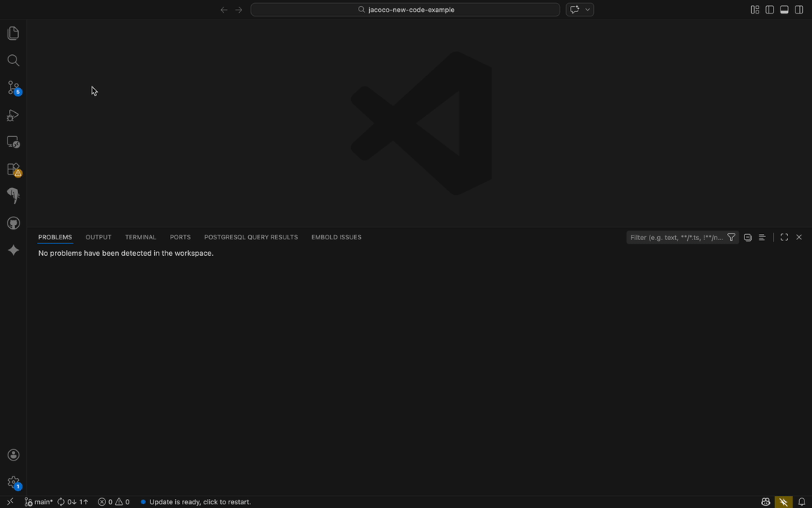
Task: Click the main* branch indicator
Action: click(x=38, y=501)
